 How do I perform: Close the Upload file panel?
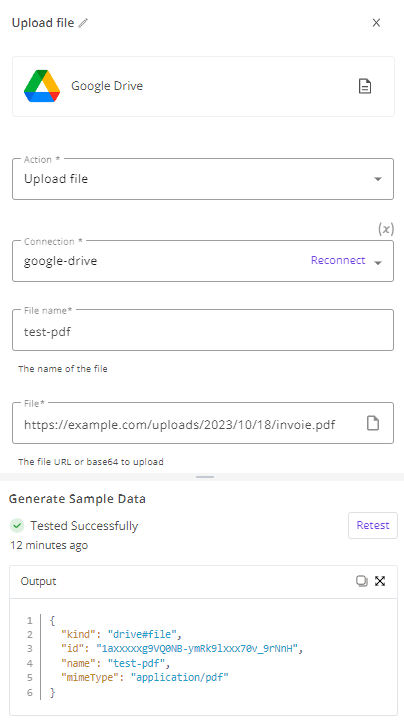point(376,23)
